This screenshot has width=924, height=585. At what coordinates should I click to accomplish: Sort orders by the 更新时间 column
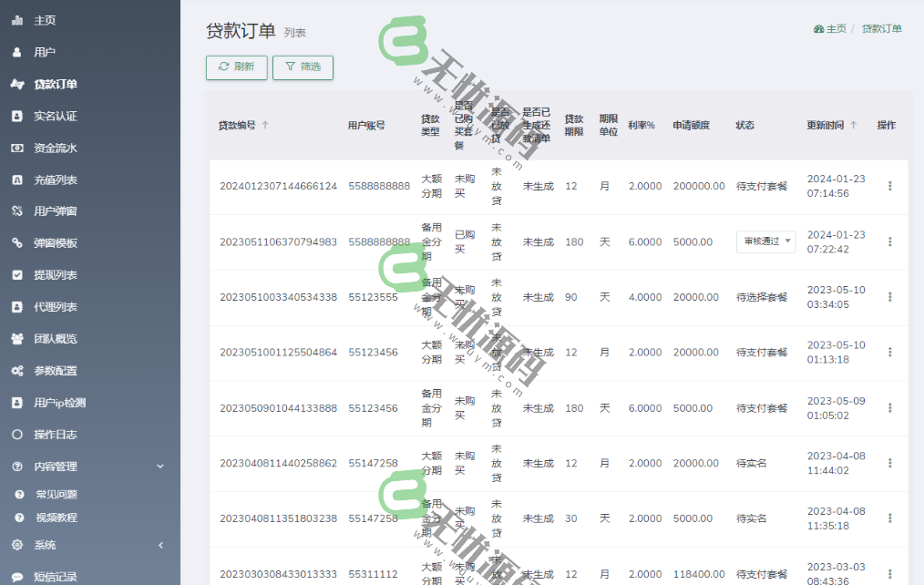[827, 126]
